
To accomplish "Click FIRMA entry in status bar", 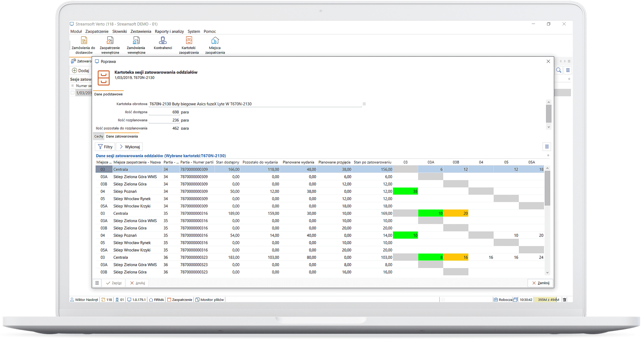I will coord(156,300).
